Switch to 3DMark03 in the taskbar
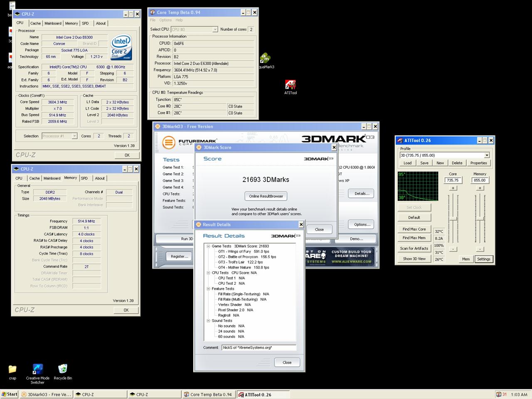Image resolution: width=532 pixels, height=399 pixels. click(46, 394)
